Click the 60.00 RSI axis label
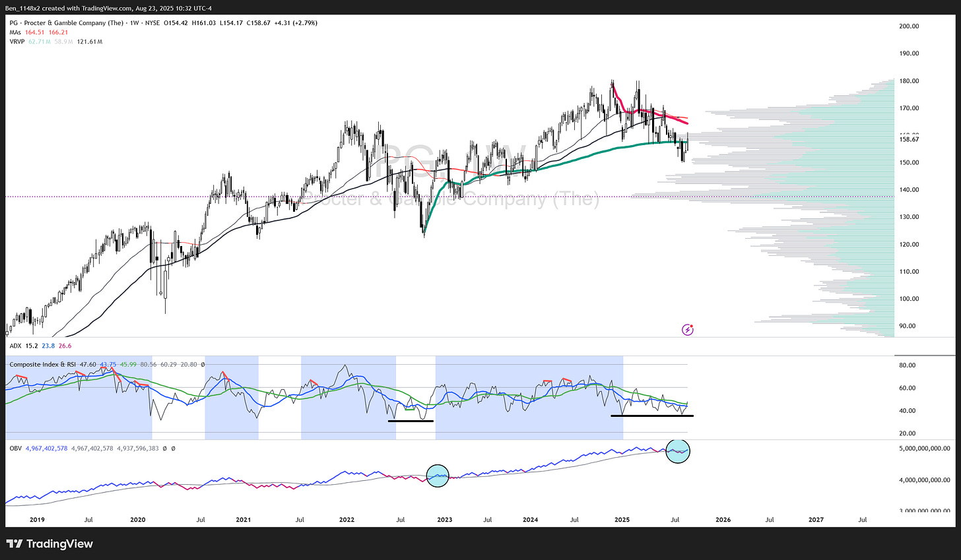The image size is (961, 560). (908, 388)
